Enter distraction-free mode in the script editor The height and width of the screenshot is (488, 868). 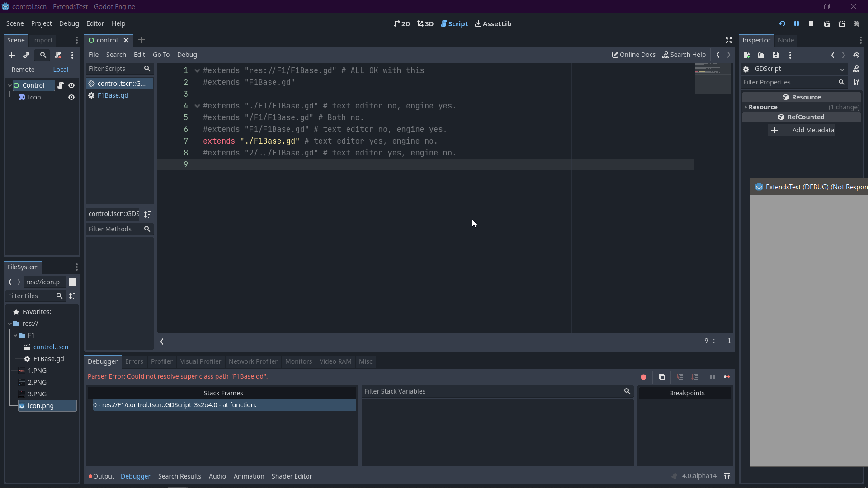point(728,40)
